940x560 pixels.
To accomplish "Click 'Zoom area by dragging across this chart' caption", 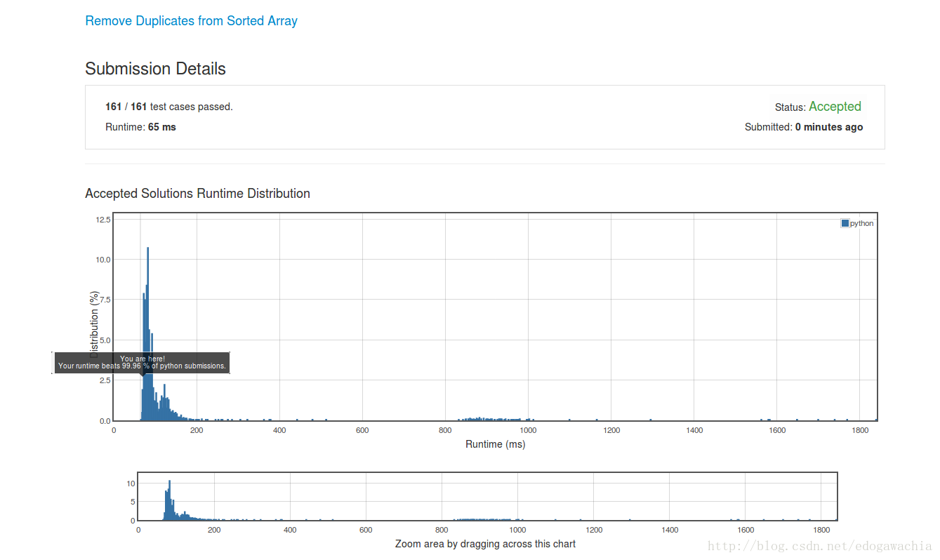I will pyautogui.click(x=485, y=544).
